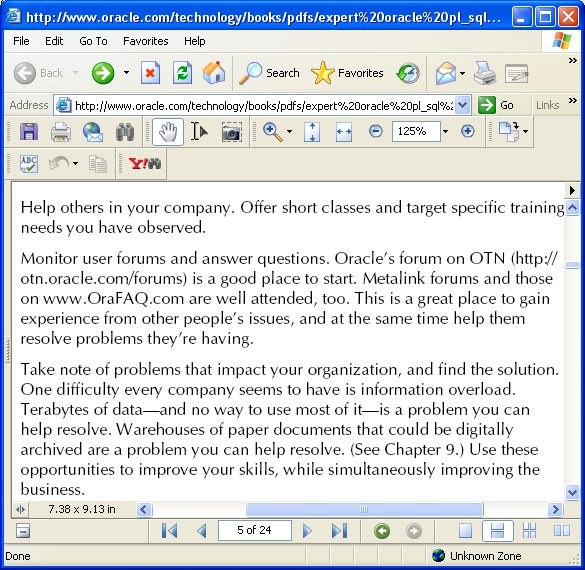
Task: Save a copy with the floppy disk icon
Action: click(29, 131)
